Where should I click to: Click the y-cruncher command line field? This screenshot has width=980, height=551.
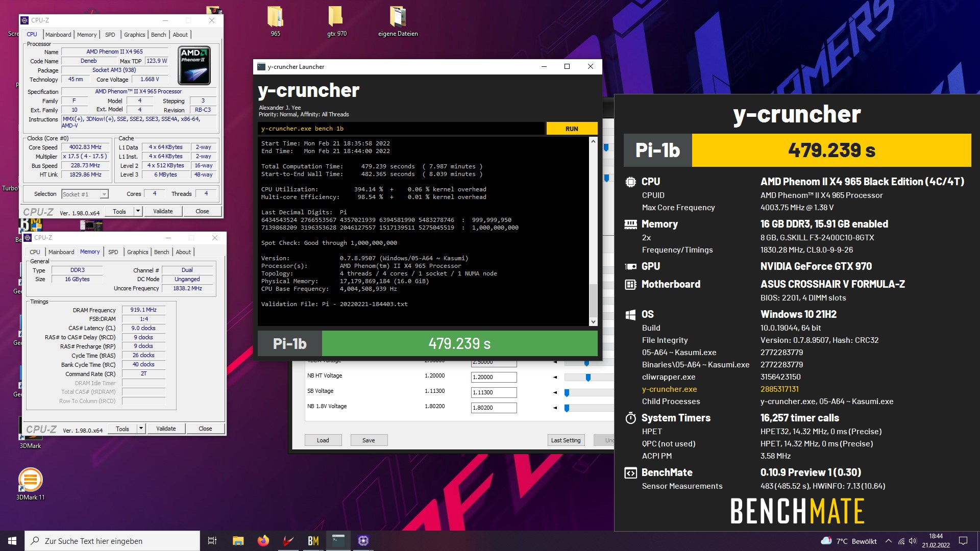(401, 129)
